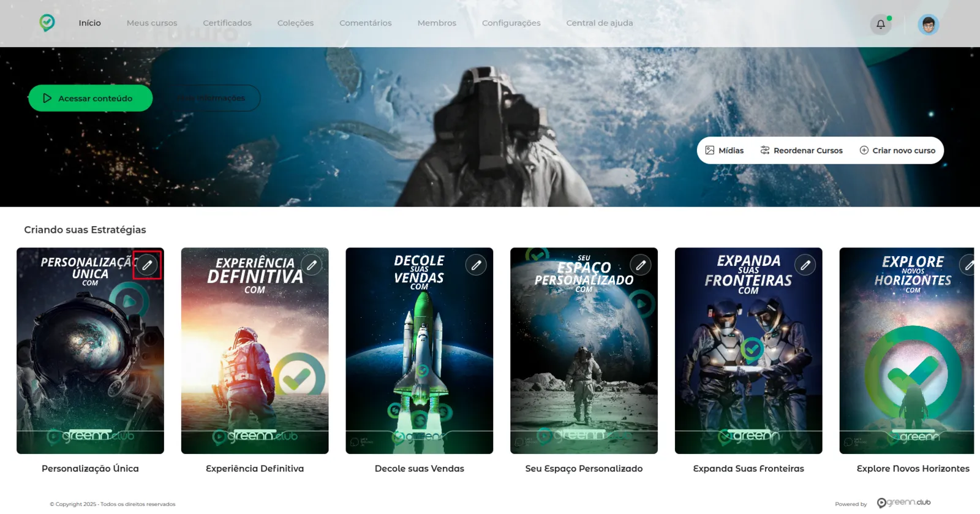The image size is (980, 514).
Task: Click the Seu Espaço Personalizado title text
Action: tap(584, 469)
